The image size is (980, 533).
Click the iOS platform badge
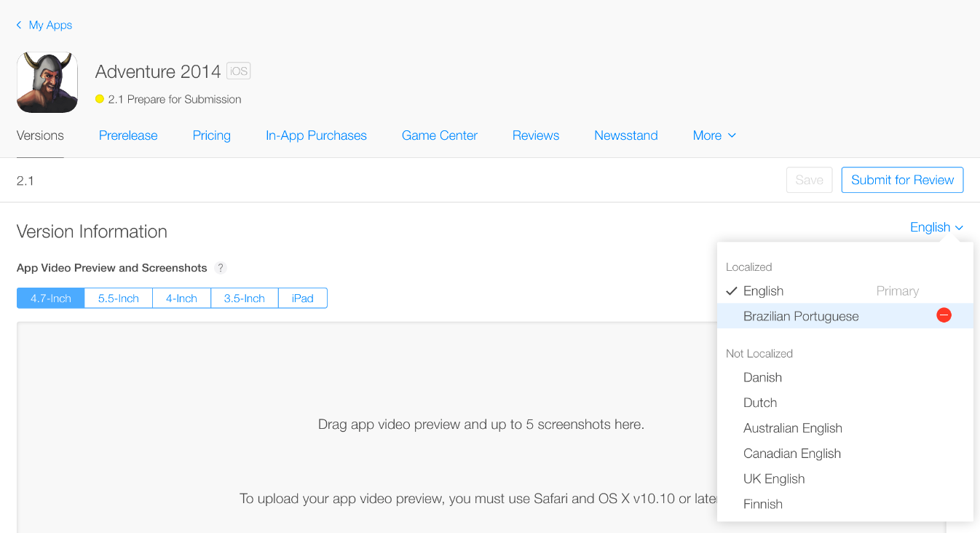click(238, 71)
